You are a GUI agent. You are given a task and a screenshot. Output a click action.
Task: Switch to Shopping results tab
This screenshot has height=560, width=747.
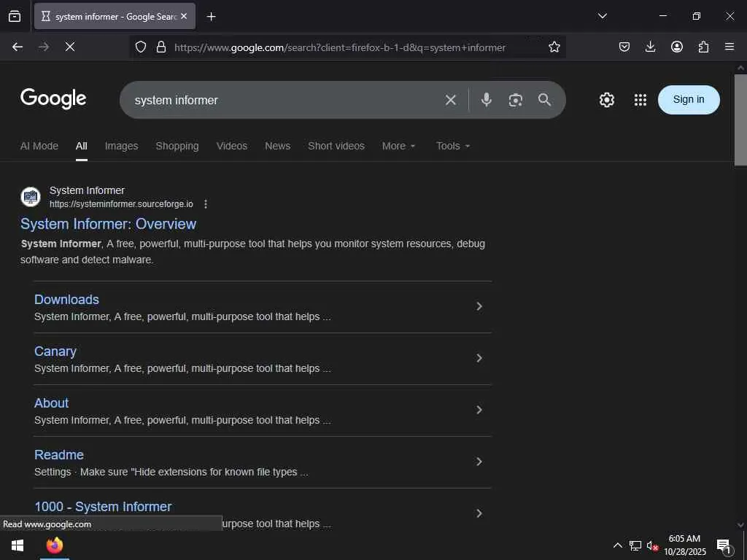point(177,146)
